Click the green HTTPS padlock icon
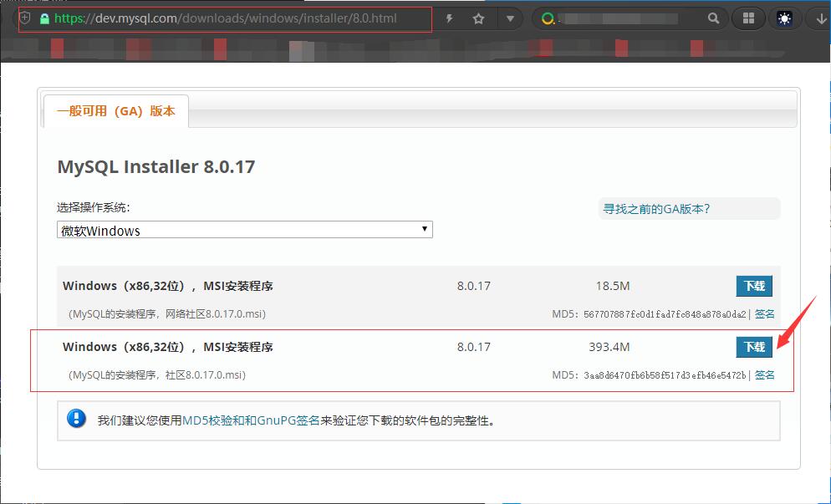Screen dimensions: 831x504 point(44,18)
